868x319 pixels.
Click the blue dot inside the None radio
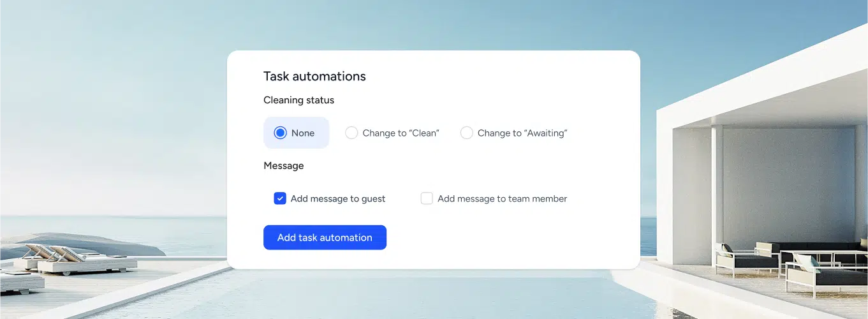tap(280, 133)
